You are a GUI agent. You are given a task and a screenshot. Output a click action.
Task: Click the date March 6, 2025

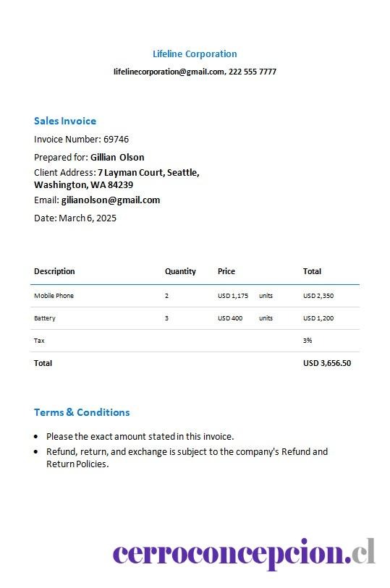[88, 218]
